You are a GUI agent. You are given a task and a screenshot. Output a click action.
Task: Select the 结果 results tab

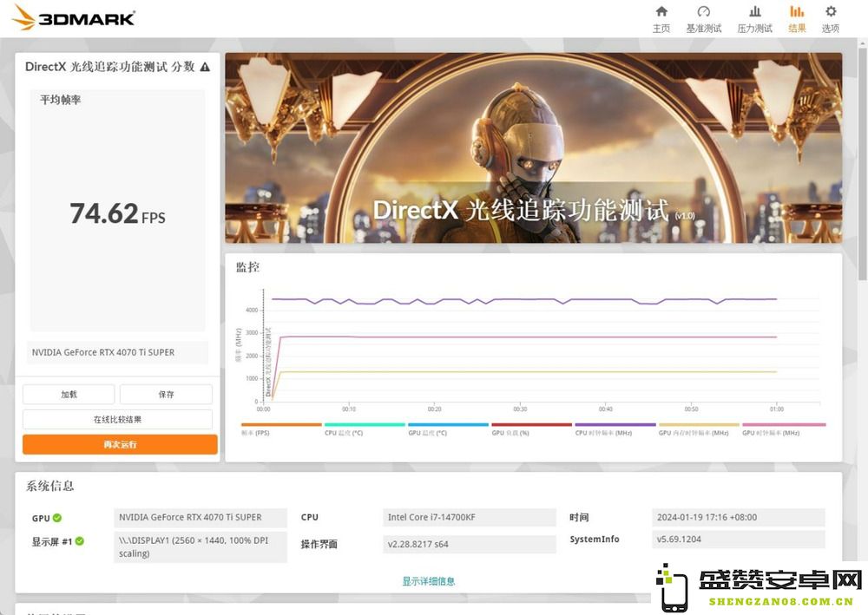[797, 19]
